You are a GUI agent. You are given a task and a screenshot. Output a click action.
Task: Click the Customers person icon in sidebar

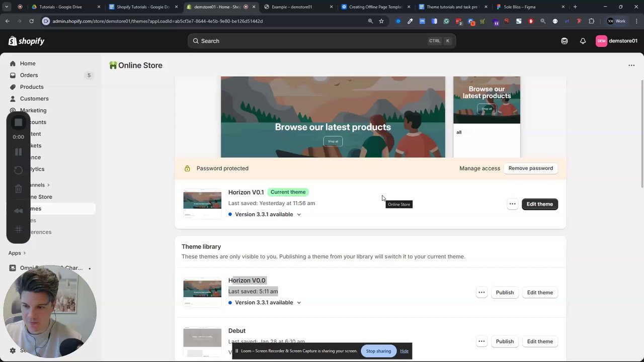pos(13,99)
